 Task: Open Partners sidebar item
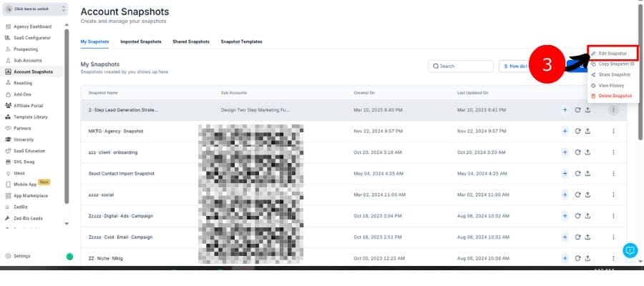[22, 128]
